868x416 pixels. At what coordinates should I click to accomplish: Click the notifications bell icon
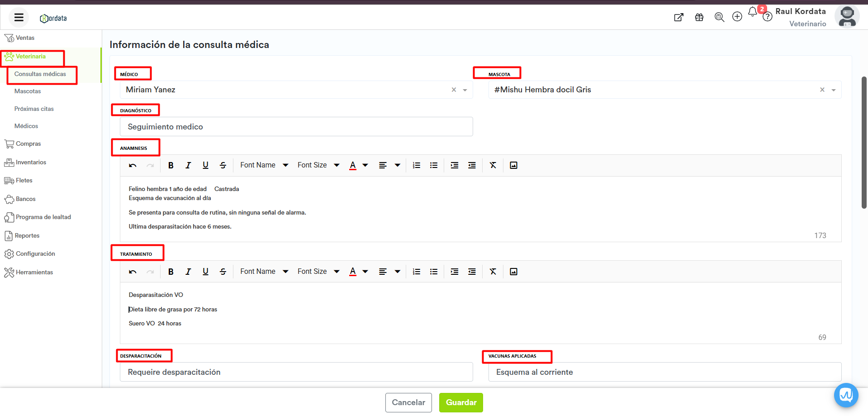click(x=752, y=12)
